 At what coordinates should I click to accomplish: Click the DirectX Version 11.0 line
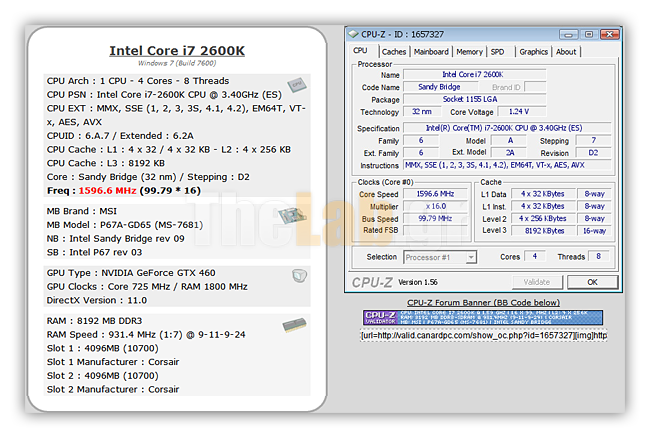click(x=97, y=300)
